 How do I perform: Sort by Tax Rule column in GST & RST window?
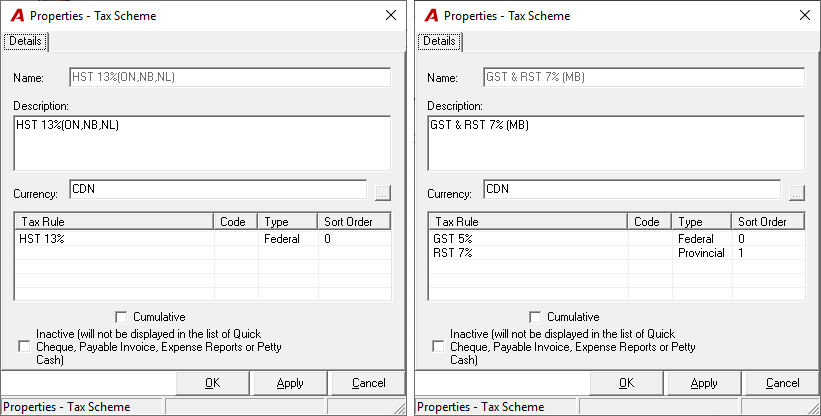coord(528,222)
